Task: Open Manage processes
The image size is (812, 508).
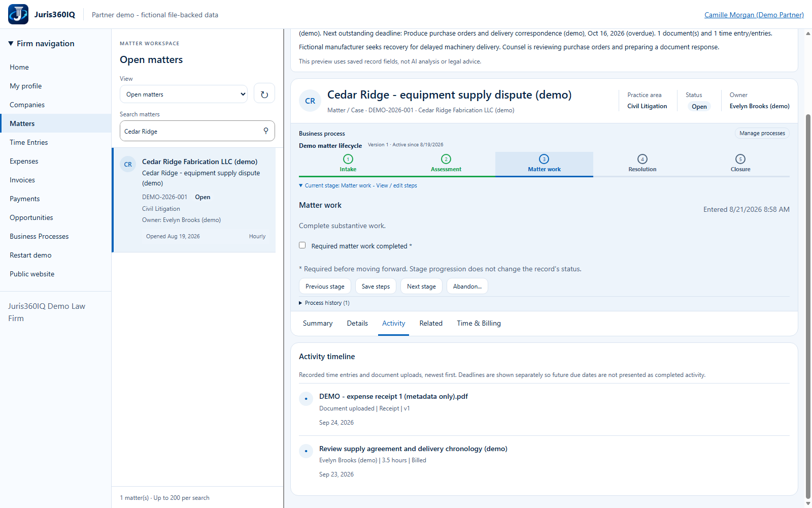Action: tap(762, 133)
